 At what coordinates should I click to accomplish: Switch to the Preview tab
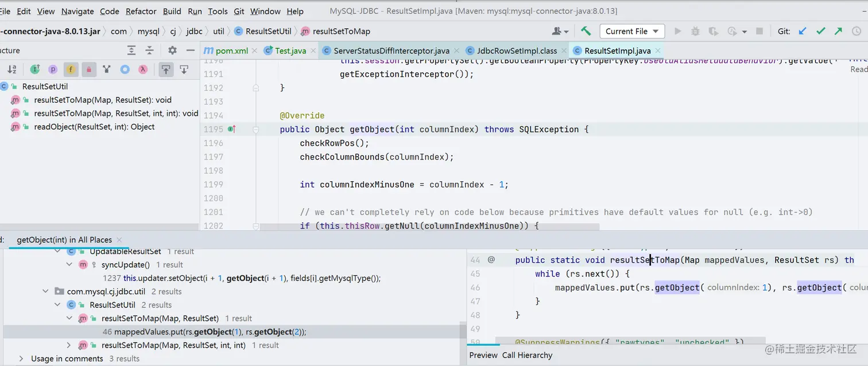(x=483, y=355)
